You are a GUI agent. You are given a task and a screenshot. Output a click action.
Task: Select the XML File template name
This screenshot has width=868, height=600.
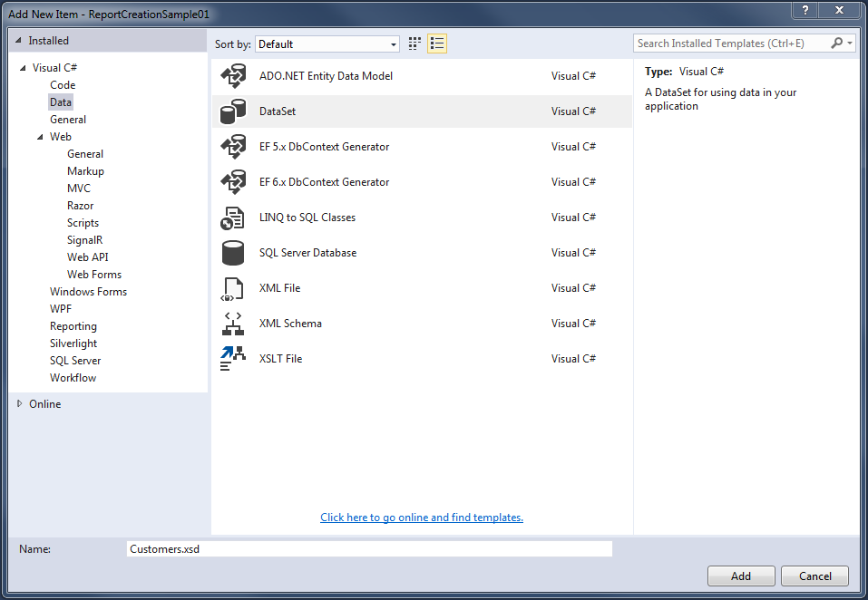[x=279, y=288]
